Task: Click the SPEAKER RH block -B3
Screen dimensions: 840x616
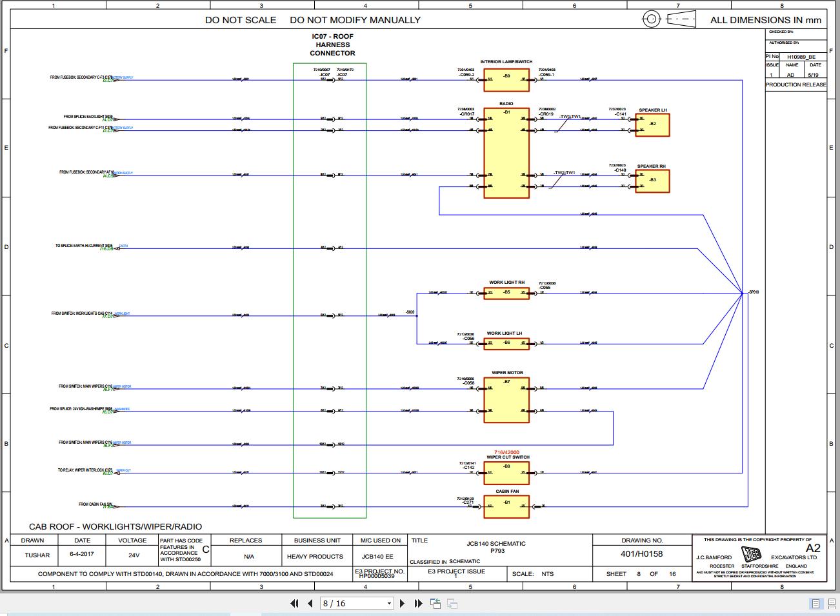Action: point(652,181)
